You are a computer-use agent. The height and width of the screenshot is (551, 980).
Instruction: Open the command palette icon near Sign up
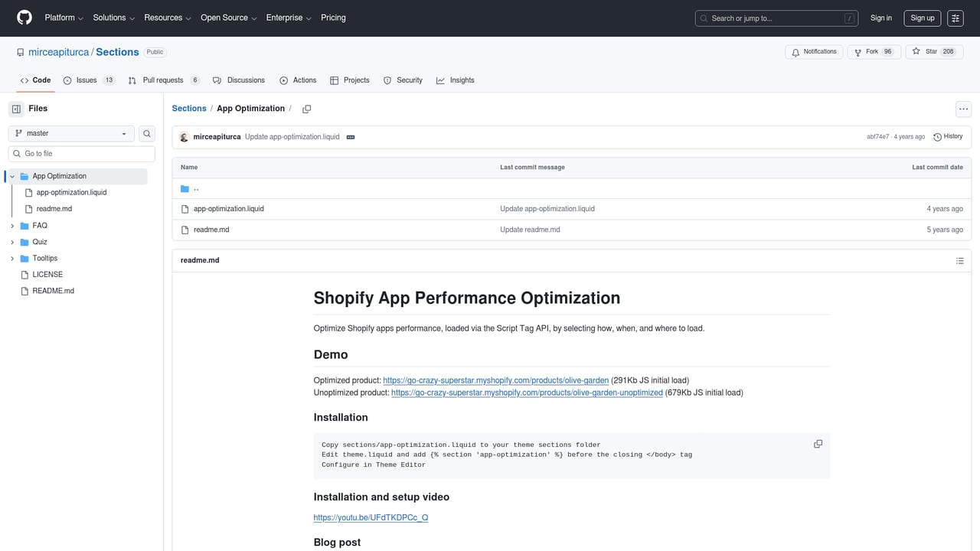(x=955, y=18)
